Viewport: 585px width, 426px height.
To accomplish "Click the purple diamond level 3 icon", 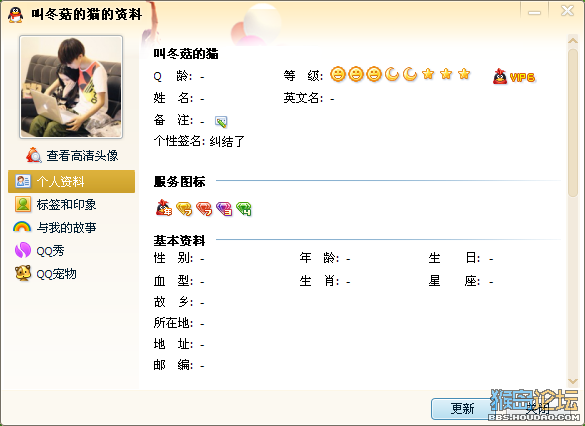I will tap(224, 209).
